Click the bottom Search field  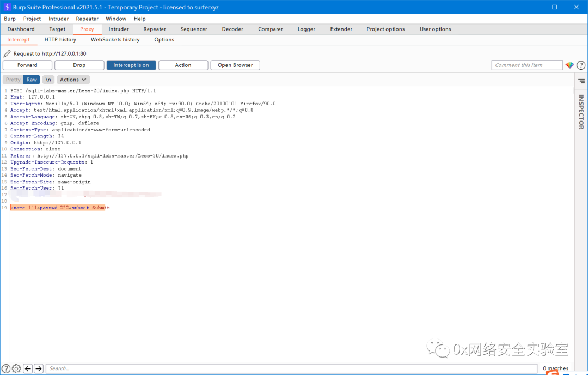291,368
